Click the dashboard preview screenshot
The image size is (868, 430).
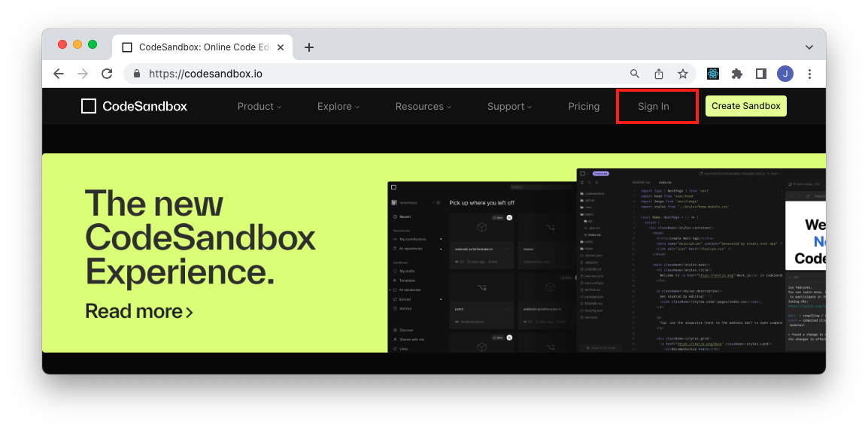click(481, 267)
